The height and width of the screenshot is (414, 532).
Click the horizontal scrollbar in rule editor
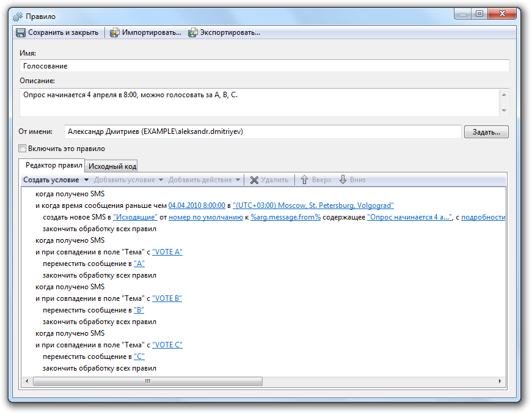tap(147, 381)
